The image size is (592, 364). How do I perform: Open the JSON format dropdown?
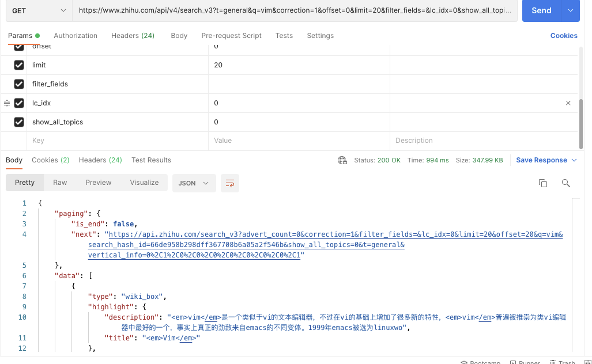pos(194,183)
